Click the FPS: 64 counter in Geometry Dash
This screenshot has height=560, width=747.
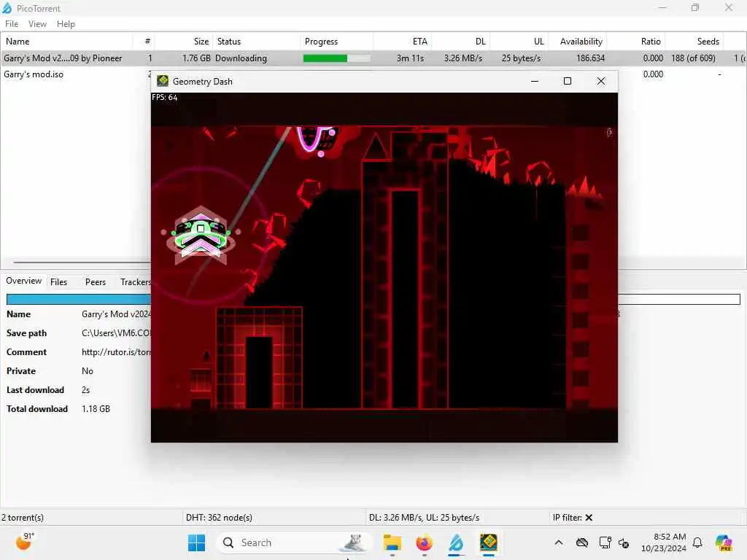coord(164,98)
